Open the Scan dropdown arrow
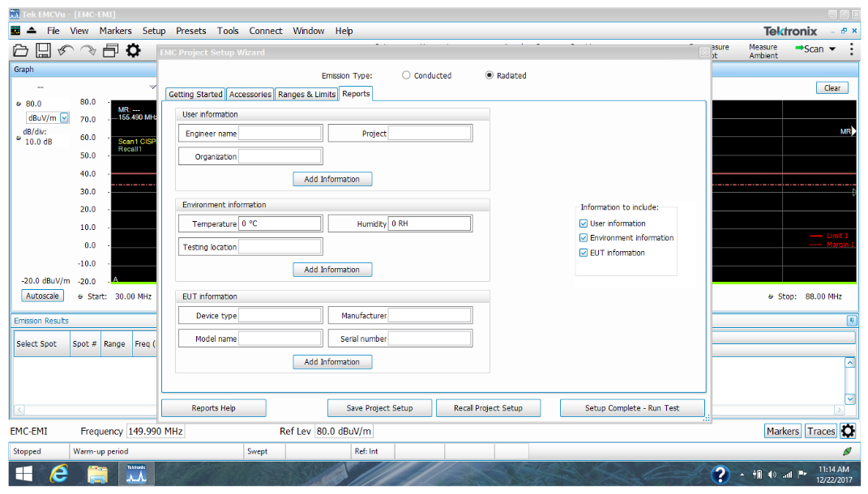Screen dimensions: 868x494 click(832, 49)
